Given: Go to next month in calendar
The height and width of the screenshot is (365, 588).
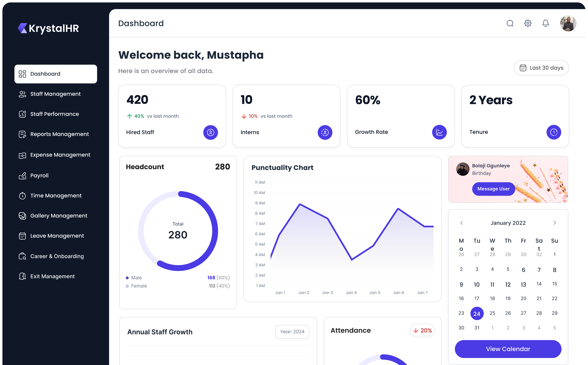Looking at the screenshot, I should [x=555, y=223].
